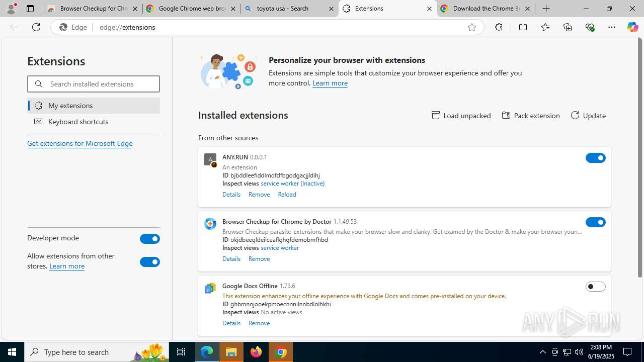Open Browser essentials icon

(590, 27)
